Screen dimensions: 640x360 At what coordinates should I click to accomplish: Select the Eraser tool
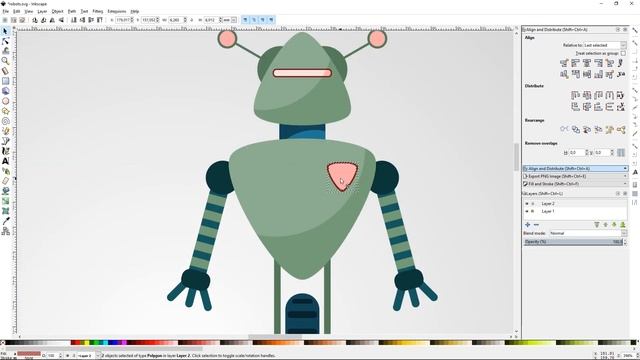[5, 181]
